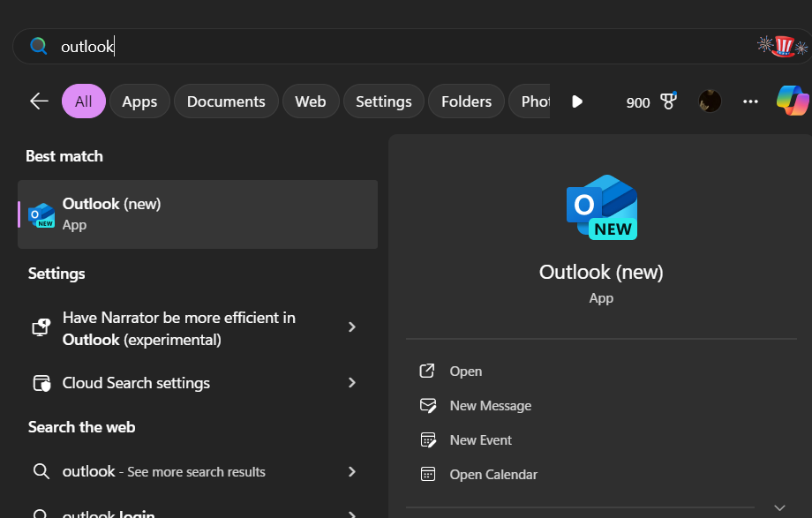The width and height of the screenshot is (812, 518).
Task: Expand the Narrator Outlook setting chevron
Action: tap(351, 327)
